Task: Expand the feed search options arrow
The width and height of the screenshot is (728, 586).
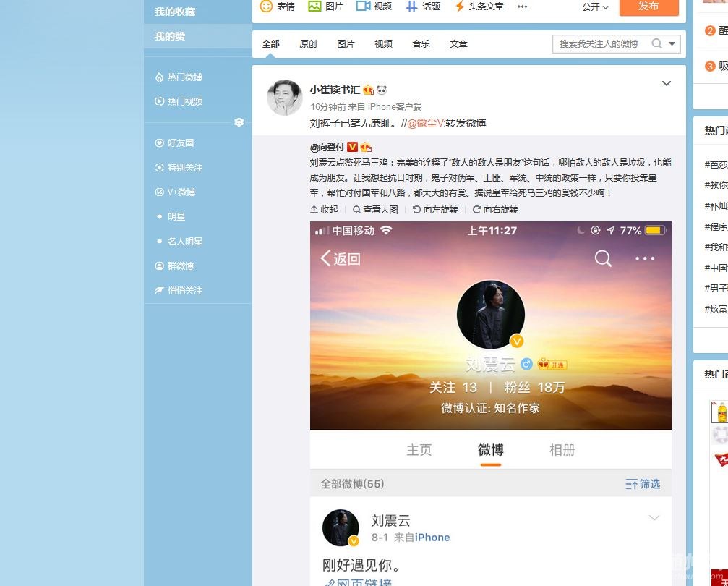Action: [x=672, y=43]
